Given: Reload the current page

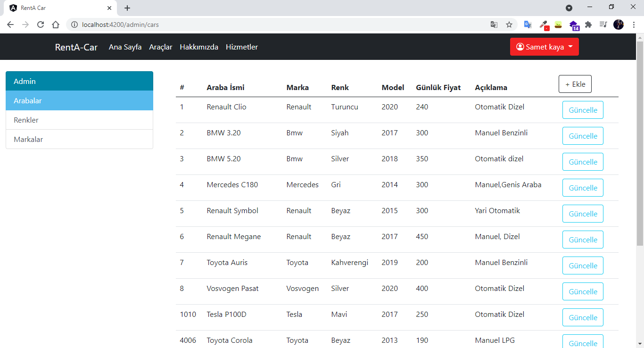Looking at the screenshot, I should click(41, 25).
